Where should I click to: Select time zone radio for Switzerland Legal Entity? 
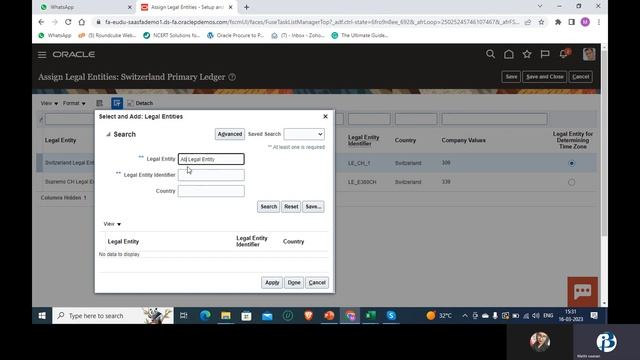[x=571, y=163]
